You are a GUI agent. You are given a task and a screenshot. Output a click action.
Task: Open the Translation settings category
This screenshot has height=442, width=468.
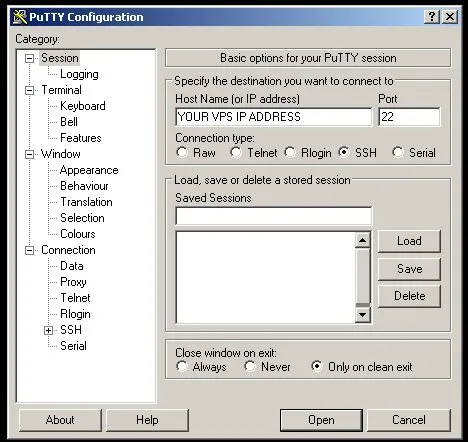tap(86, 202)
